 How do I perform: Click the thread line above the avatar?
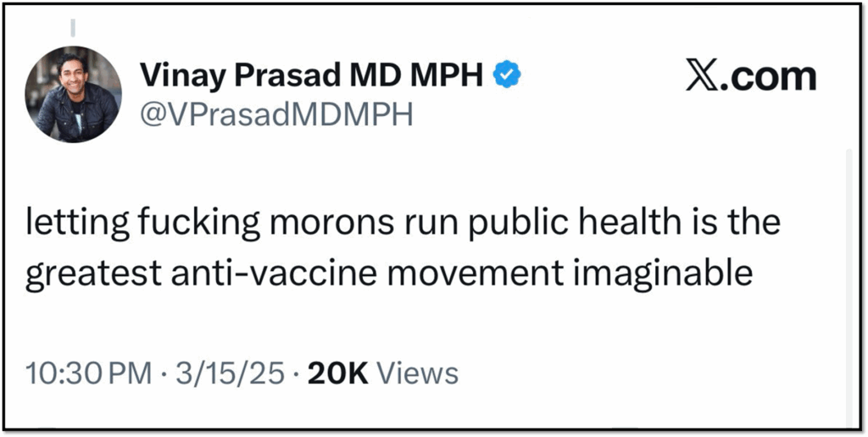pyautogui.click(x=73, y=28)
